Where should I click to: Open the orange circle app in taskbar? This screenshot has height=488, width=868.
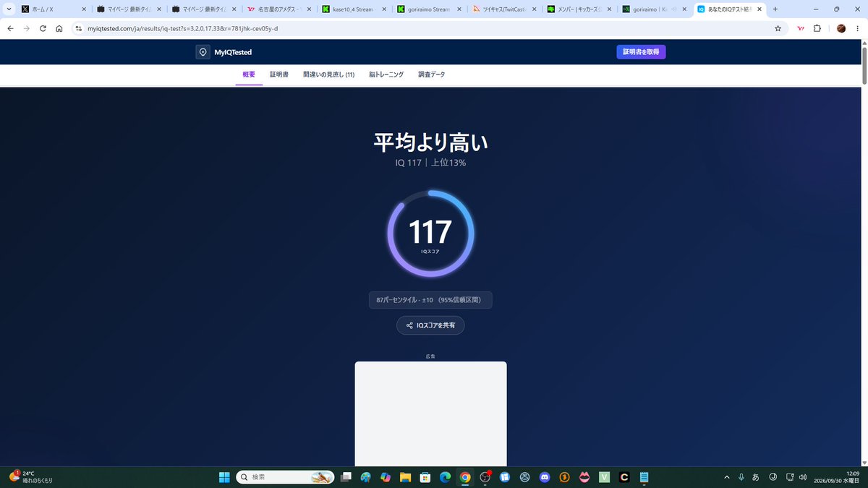tap(564, 477)
